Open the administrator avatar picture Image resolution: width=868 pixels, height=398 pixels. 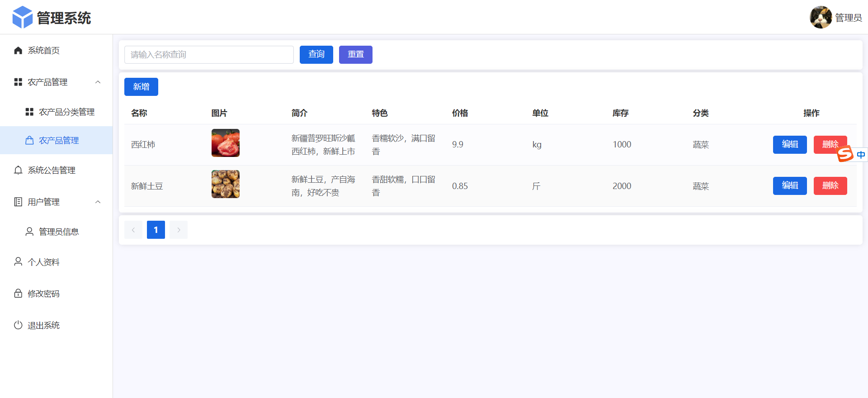pyautogui.click(x=821, y=17)
